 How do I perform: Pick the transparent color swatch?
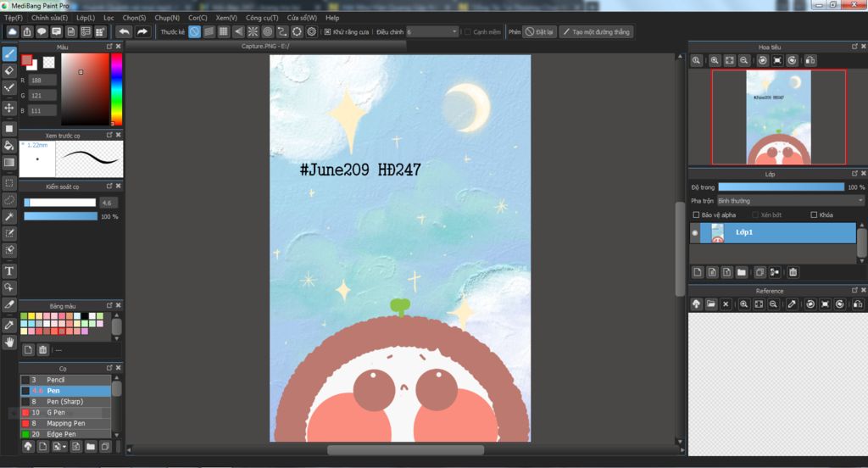[48, 63]
